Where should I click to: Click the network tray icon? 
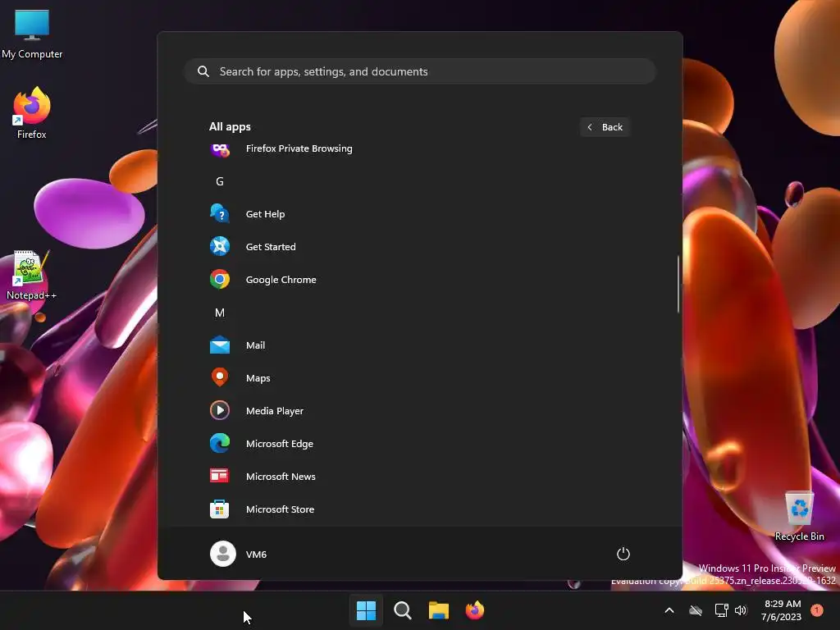[x=721, y=610]
